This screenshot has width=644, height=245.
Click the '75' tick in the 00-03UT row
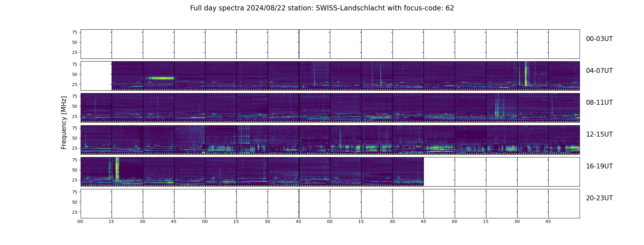[x=75, y=32]
